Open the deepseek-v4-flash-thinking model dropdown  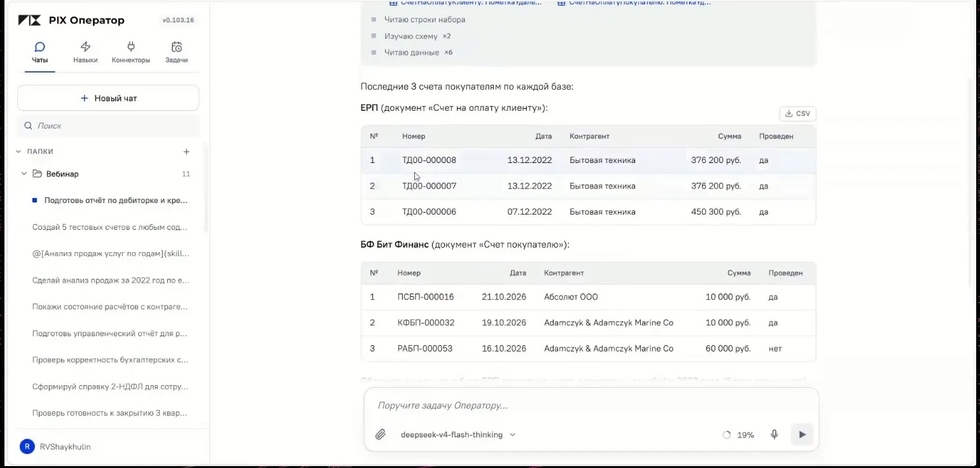[x=458, y=435]
